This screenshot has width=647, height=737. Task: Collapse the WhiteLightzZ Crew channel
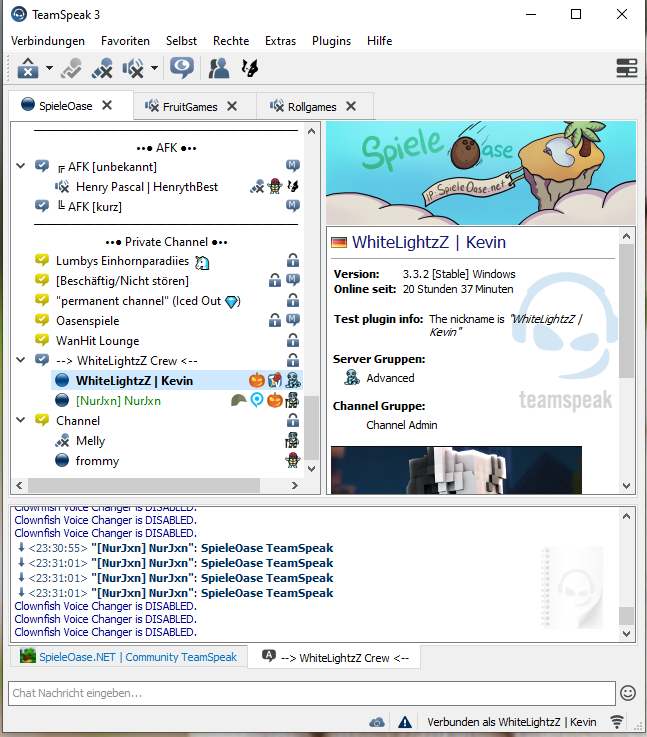click(21, 360)
